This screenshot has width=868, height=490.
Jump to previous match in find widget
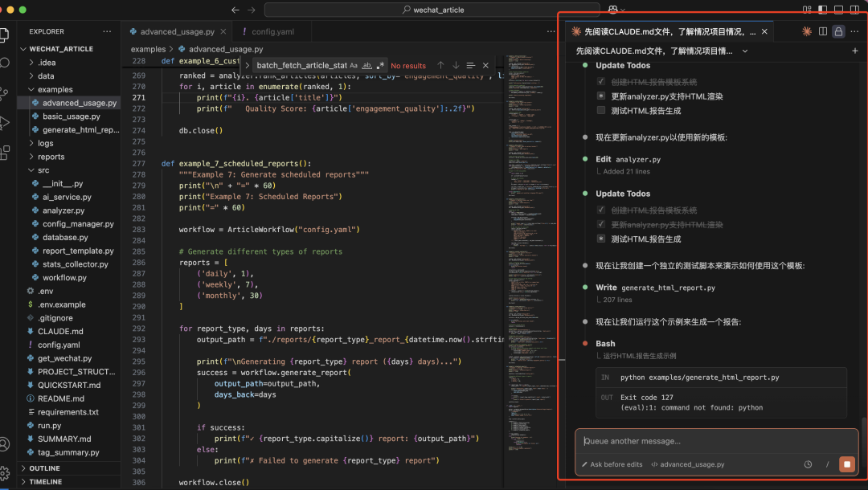(440, 65)
